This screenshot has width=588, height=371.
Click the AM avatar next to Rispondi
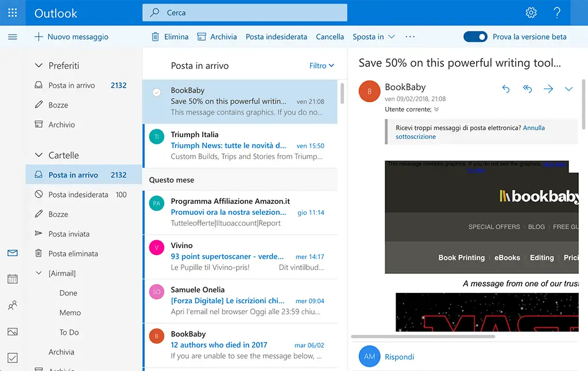(369, 357)
